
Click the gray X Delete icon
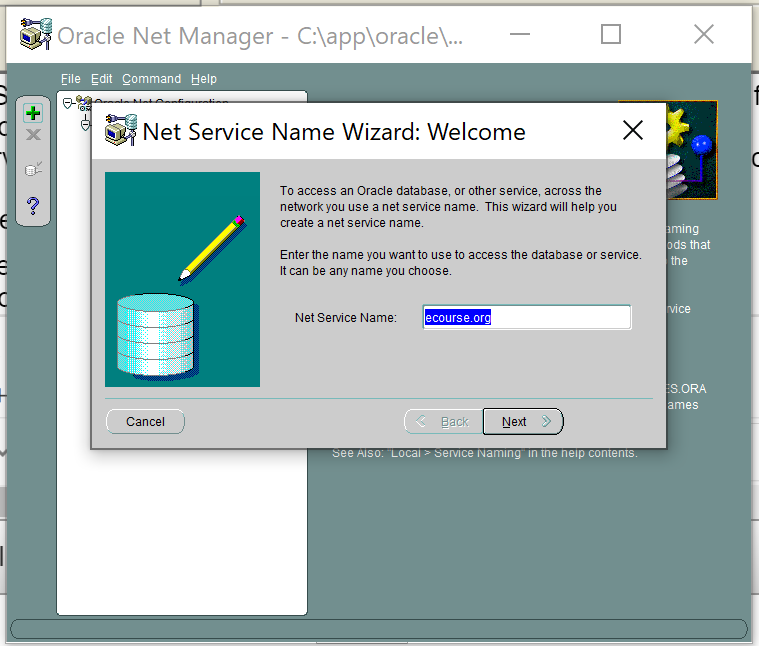coord(33,135)
